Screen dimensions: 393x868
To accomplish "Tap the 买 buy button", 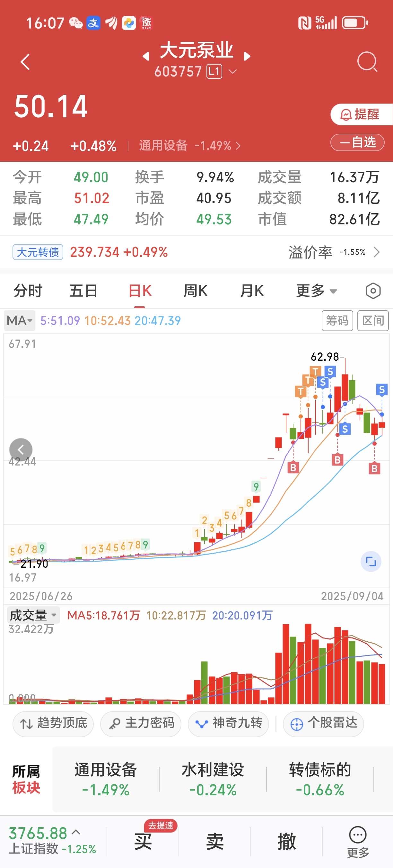I will [143, 841].
